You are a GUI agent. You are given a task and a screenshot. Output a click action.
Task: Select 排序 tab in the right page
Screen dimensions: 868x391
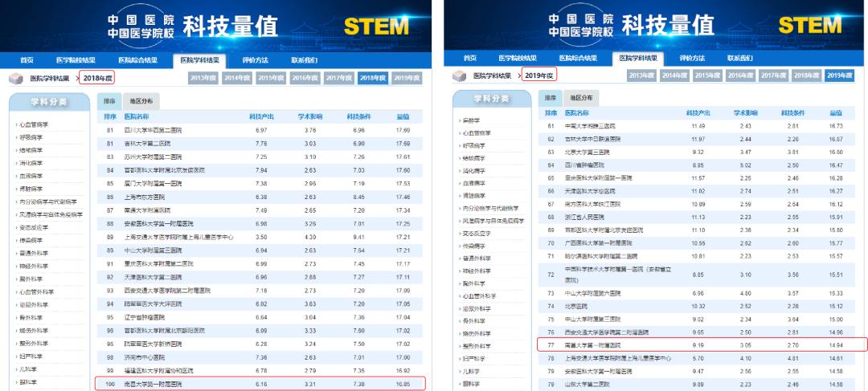550,98
